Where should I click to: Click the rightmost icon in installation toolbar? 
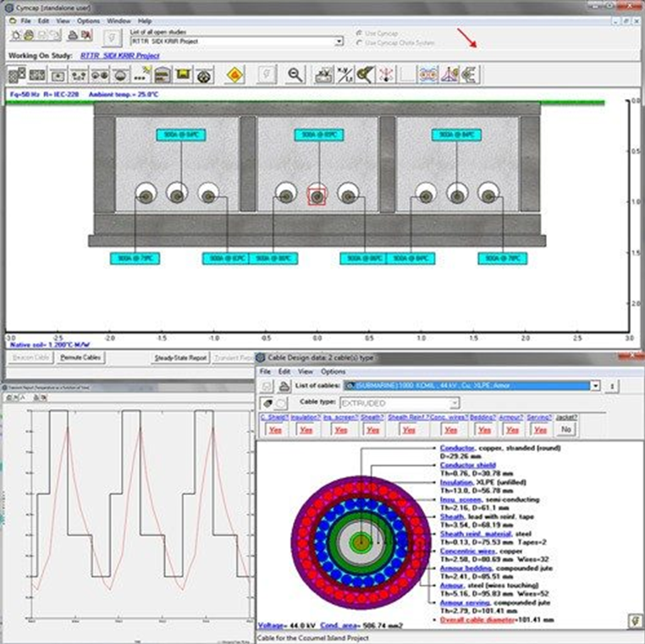pyautogui.click(x=470, y=75)
